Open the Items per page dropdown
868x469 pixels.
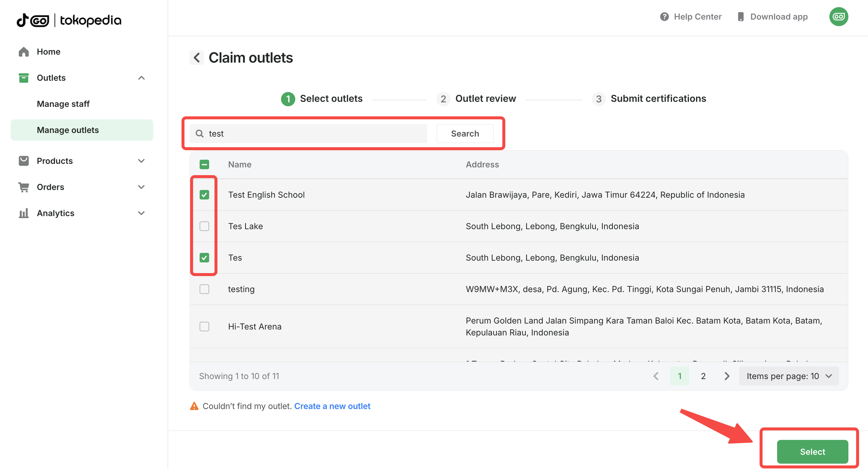(x=788, y=376)
